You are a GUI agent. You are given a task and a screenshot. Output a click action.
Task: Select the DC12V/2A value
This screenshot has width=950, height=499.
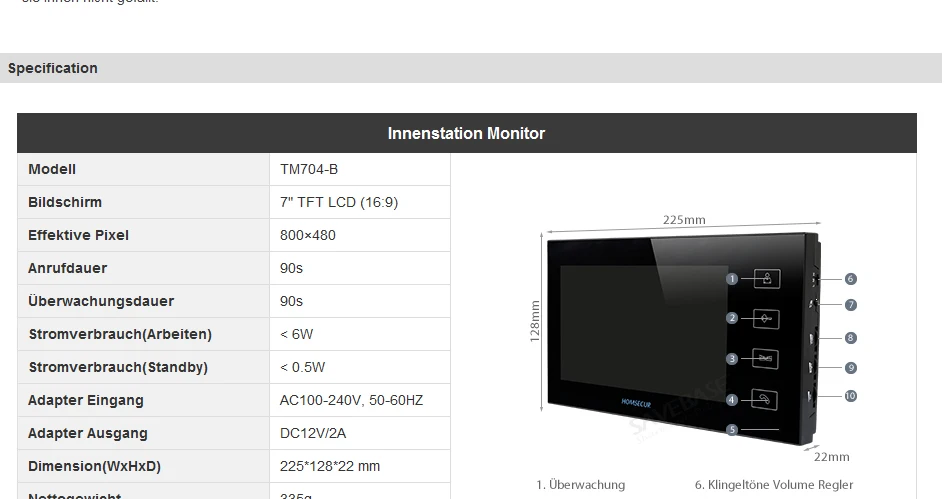click(x=313, y=433)
